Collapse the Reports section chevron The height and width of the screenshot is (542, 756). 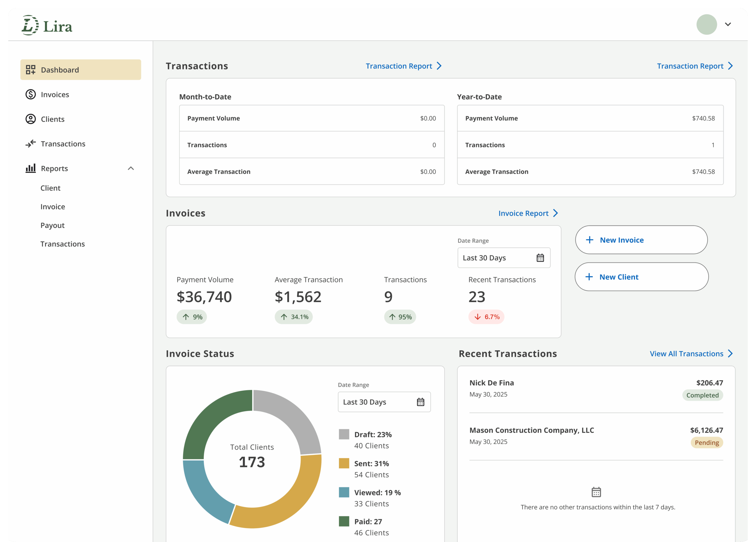[131, 168]
